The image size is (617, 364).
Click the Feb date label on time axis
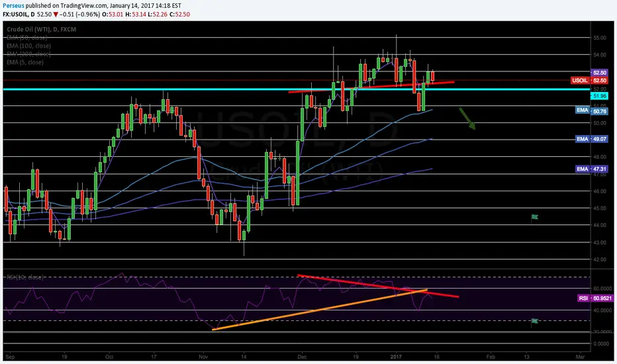491,357
